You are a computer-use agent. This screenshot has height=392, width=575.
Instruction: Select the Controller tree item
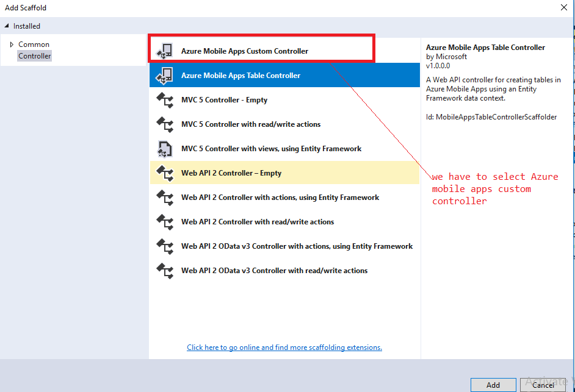(x=34, y=56)
